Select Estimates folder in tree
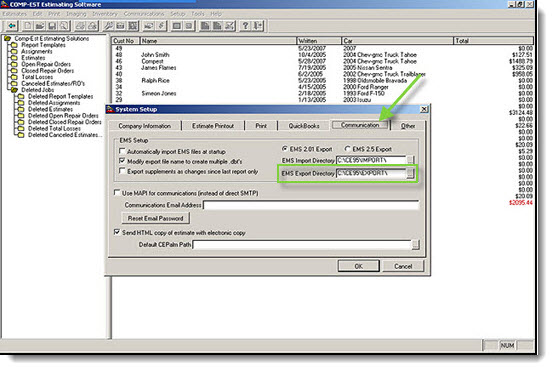553x370 pixels. [33, 57]
